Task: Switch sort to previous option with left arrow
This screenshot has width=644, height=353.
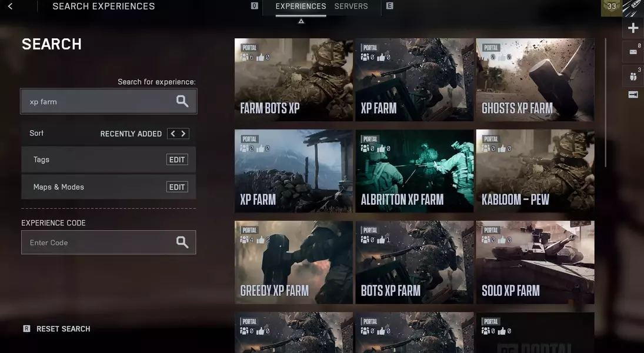Action: coord(172,134)
